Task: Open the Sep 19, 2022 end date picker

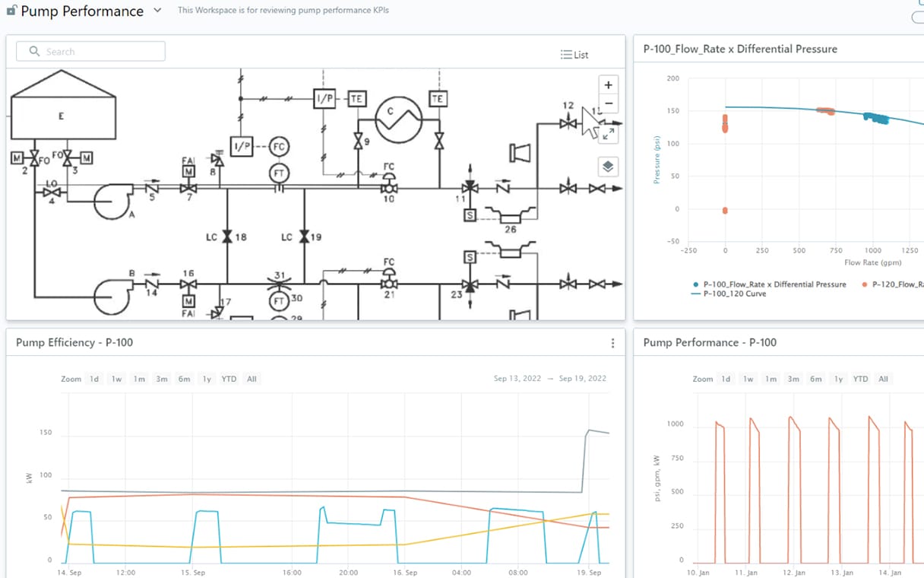Action: (x=582, y=379)
